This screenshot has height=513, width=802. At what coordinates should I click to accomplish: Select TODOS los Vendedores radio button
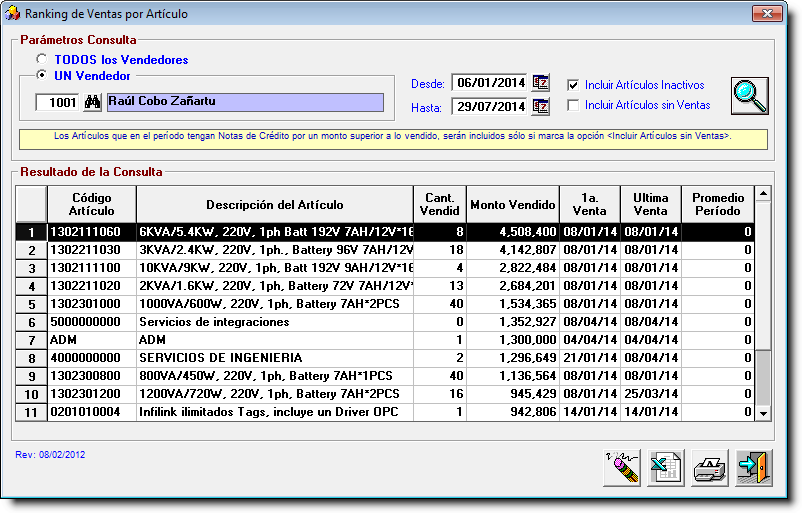tap(42, 59)
